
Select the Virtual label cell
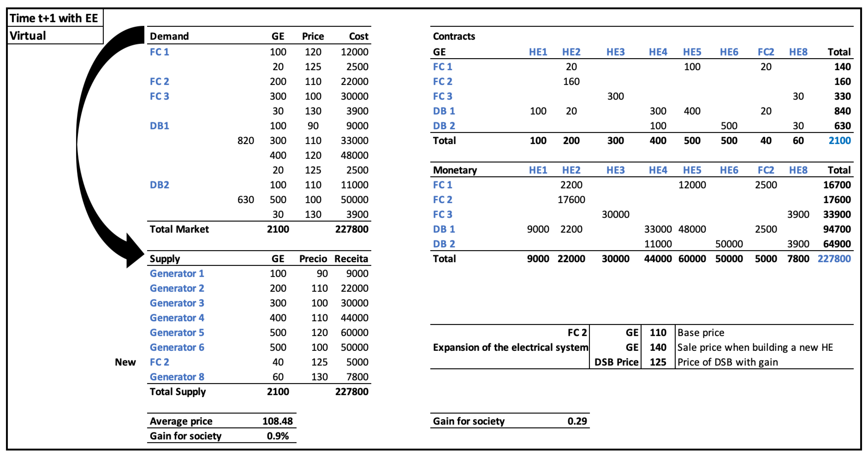[28, 35]
